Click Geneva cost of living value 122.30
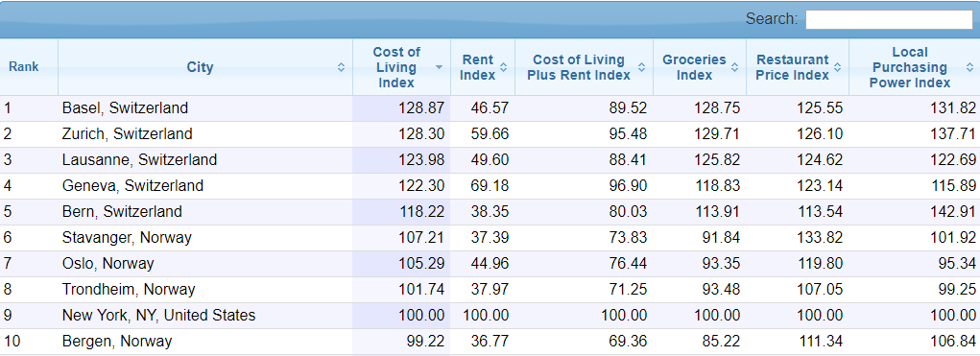The height and width of the screenshot is (356, 980). [421, 186]
